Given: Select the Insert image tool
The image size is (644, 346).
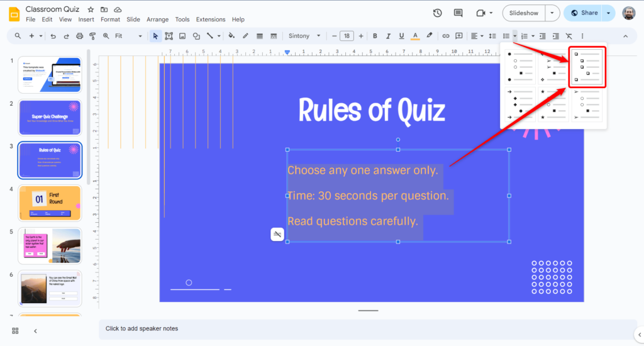Looking at the screenshot, I should 182,36.
